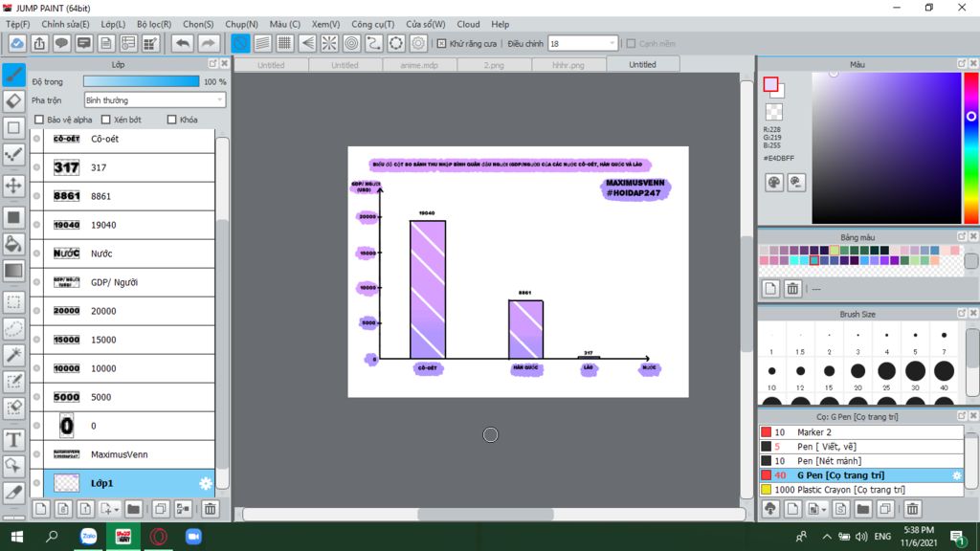The width and height of the screenshot is (980, 551).
Task: Enable Xén bớt checkbox
Action: coord(105,120)
